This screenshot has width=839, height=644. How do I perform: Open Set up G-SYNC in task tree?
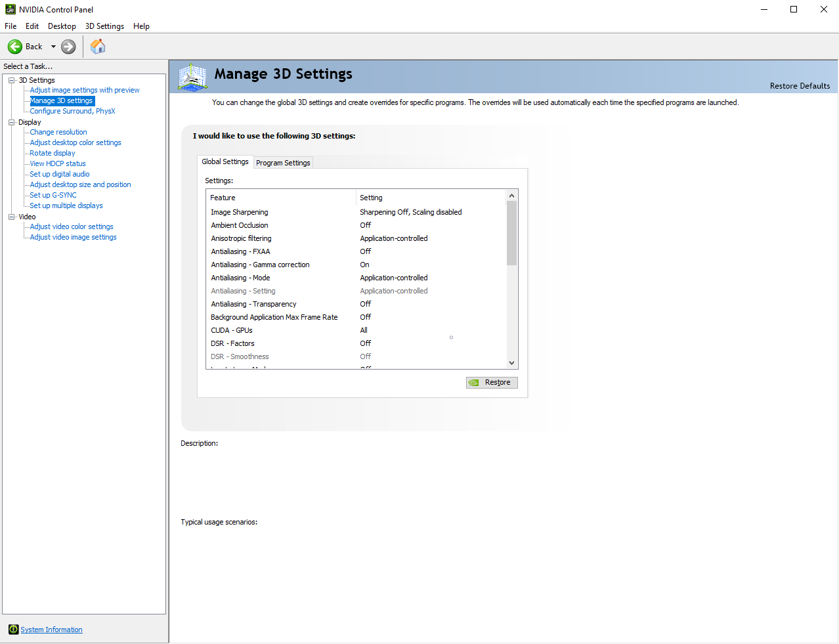coord(53,195)
